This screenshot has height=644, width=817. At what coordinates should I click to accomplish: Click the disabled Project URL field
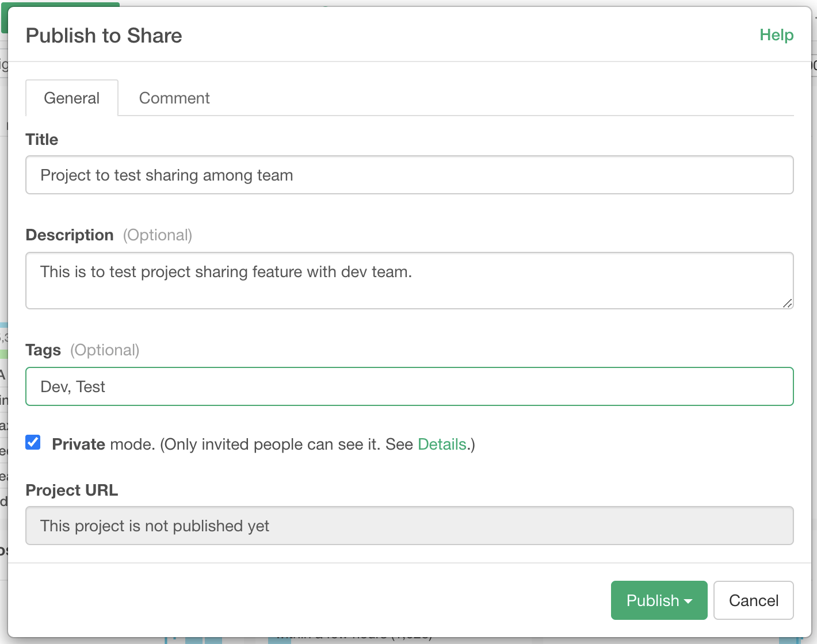[x=409, y=526]
